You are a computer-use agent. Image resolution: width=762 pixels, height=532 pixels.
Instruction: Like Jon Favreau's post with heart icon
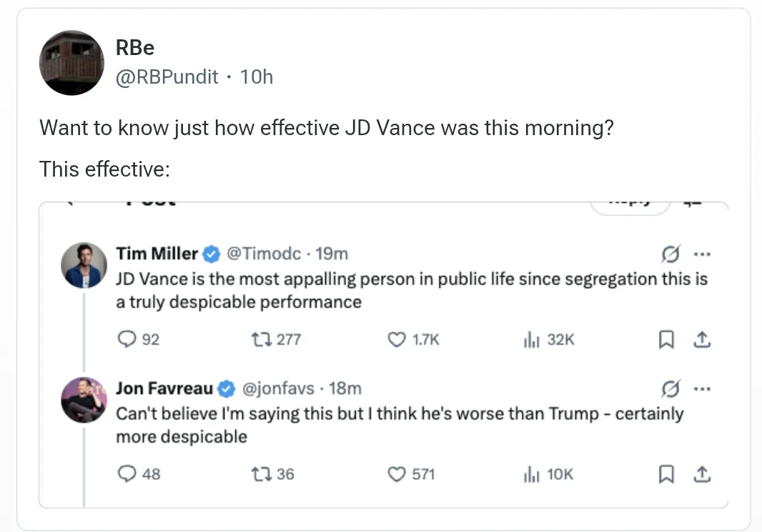click(x=396, y=473)
